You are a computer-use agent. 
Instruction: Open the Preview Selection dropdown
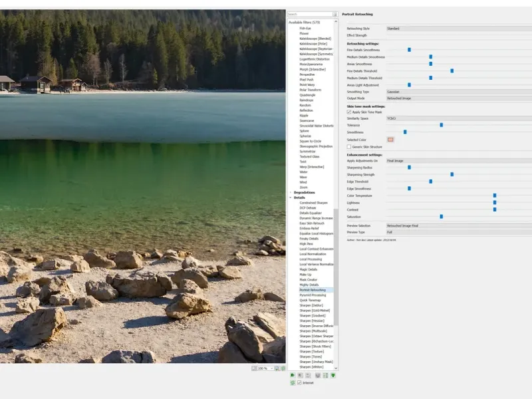459,225
